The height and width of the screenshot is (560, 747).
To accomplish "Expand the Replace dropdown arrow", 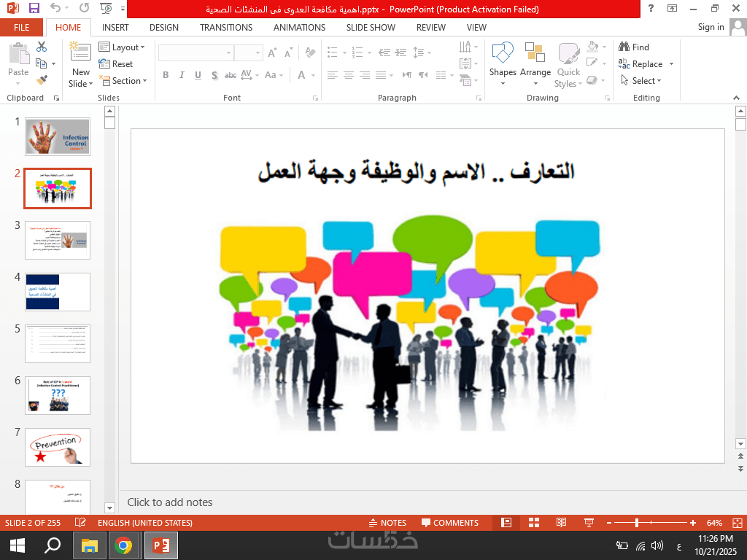I will click(x=671, y=64).
